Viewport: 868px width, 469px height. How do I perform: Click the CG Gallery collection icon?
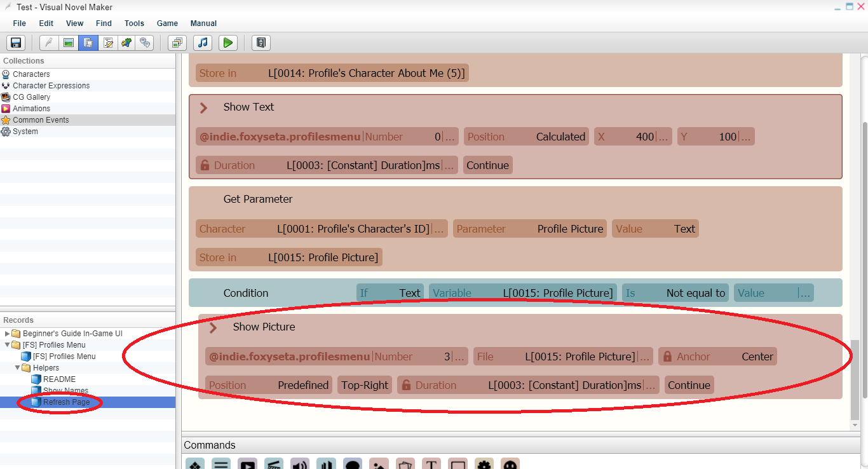6,97
